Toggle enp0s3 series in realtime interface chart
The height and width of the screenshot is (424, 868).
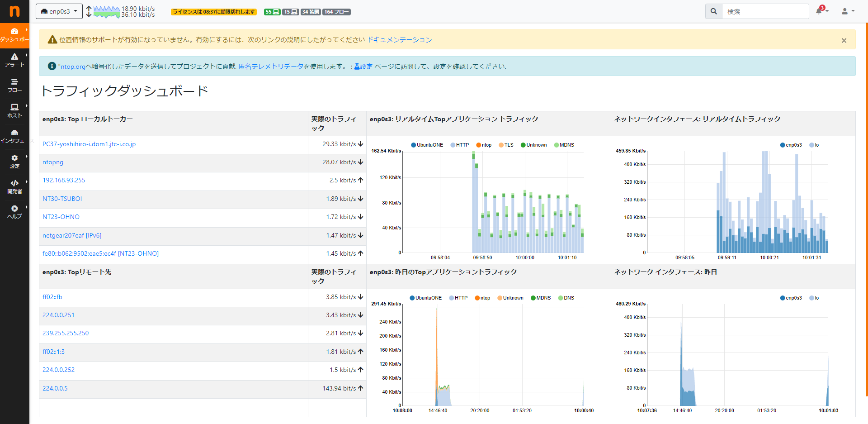(x=791, y=145)
